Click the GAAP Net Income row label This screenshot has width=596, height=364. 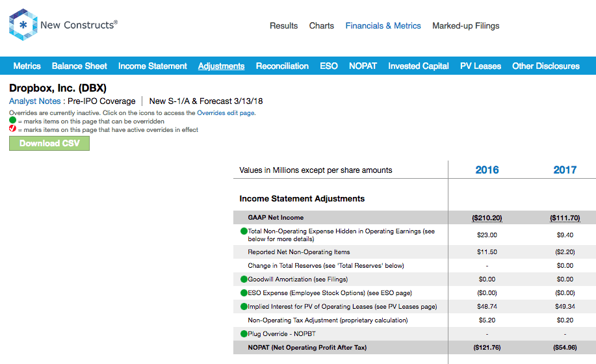(x=276, y=218)
